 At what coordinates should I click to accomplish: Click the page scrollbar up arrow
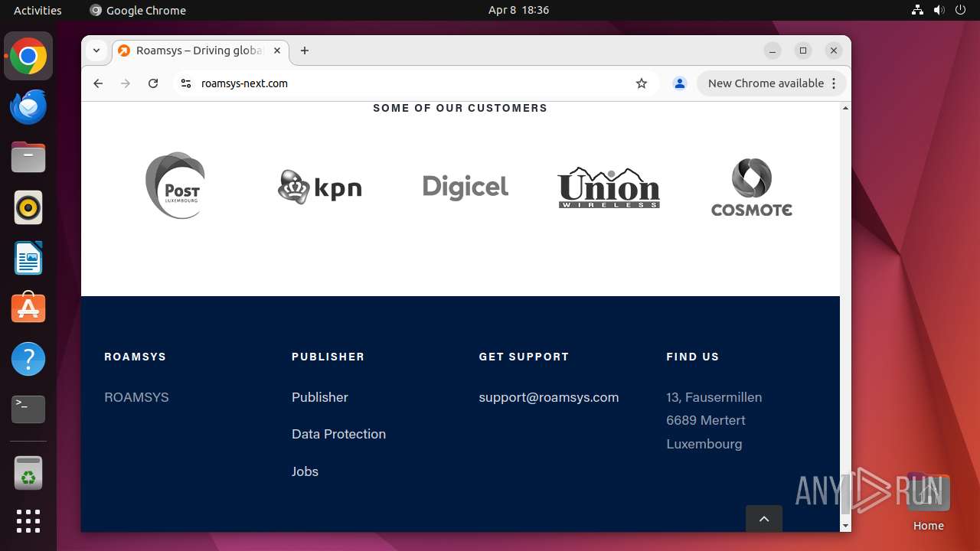845,108
